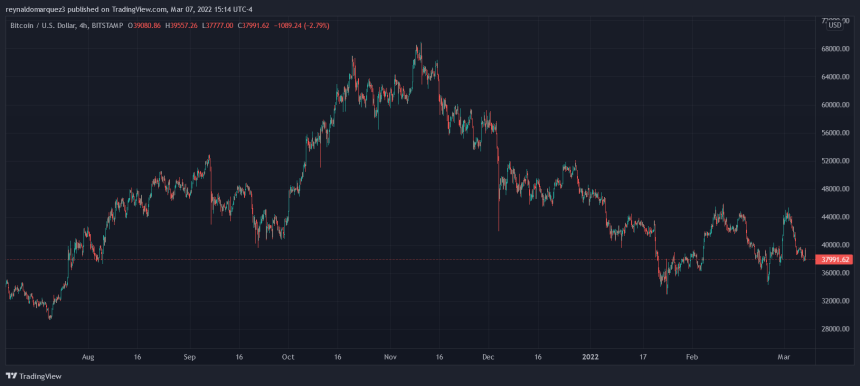860x386 pixels.
Task: Click the change value −1089.24 (−2.79%)
Action: (301, 25)
